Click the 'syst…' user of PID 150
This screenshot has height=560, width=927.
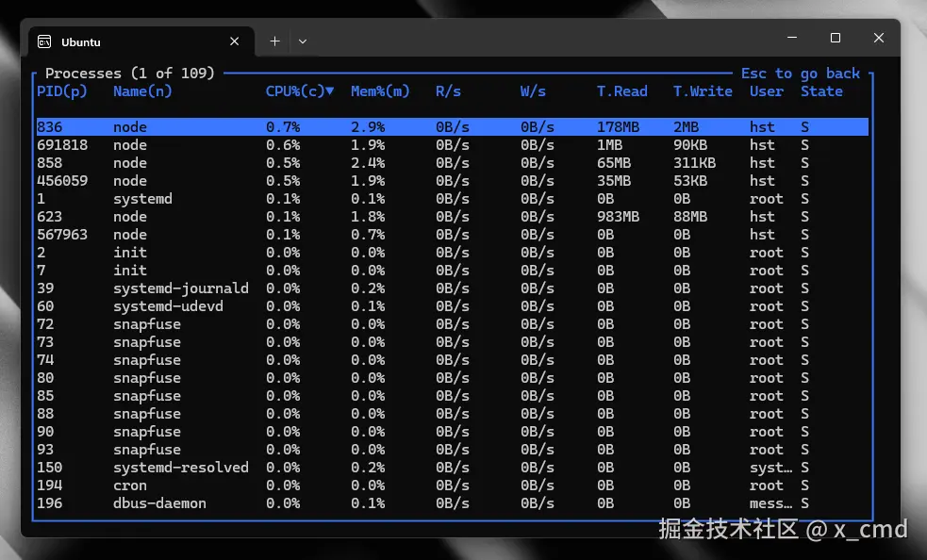(x=770, y=468)
